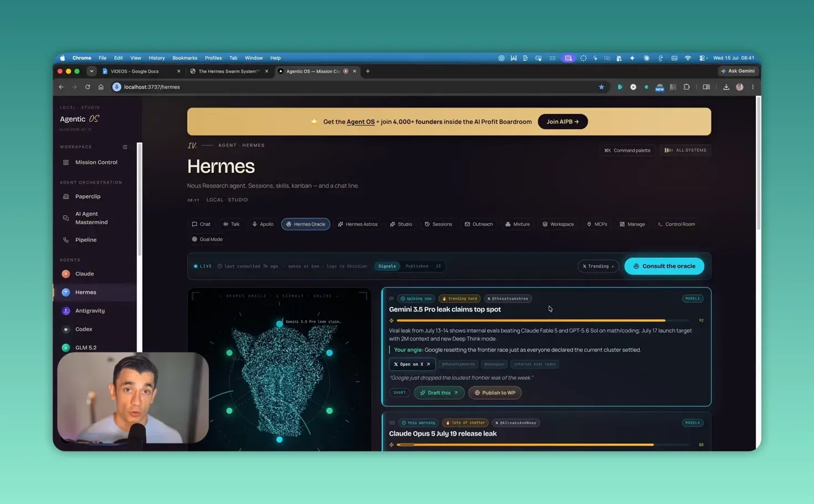Open Chrome downloads icon
The width and height of the screenshot is (814, 504).
tap(726, 87)
